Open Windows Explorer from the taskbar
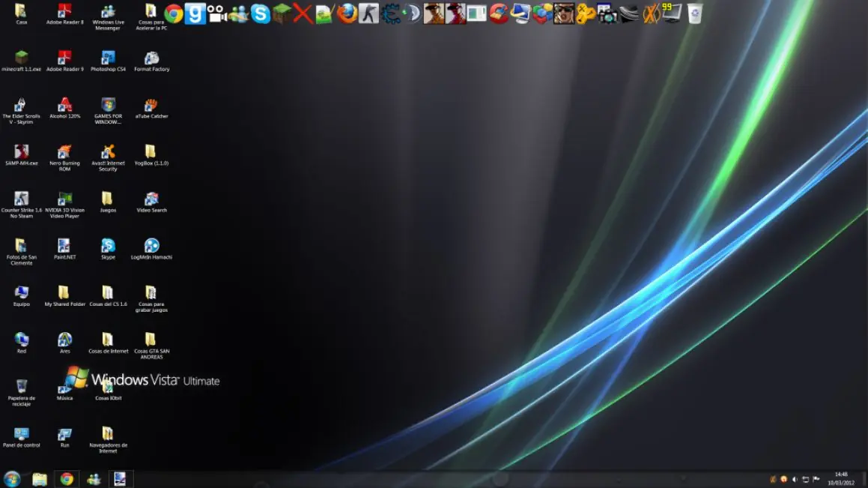This screenshot has height=488, width=868. (x=39, y=479)
